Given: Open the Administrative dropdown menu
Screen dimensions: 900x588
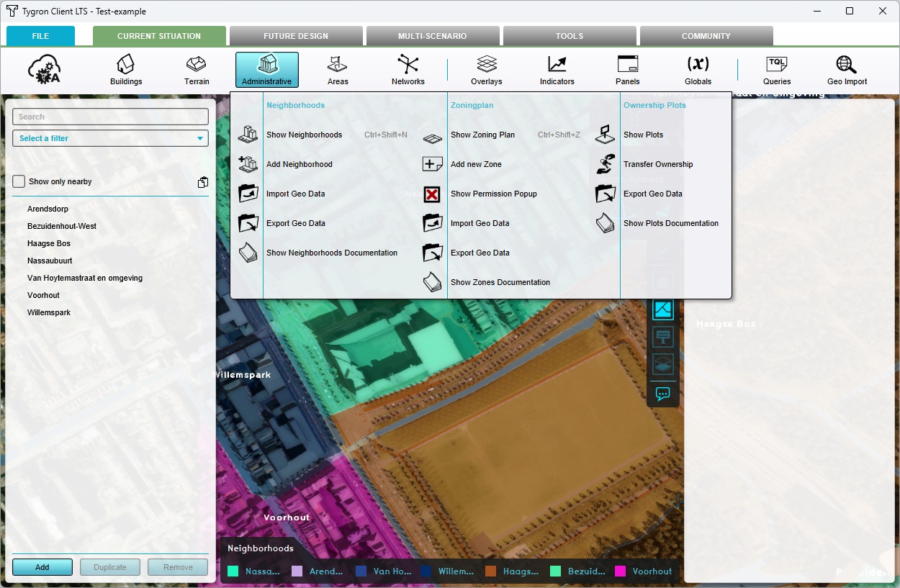Looking at the screenshot, I should [266, 70].
